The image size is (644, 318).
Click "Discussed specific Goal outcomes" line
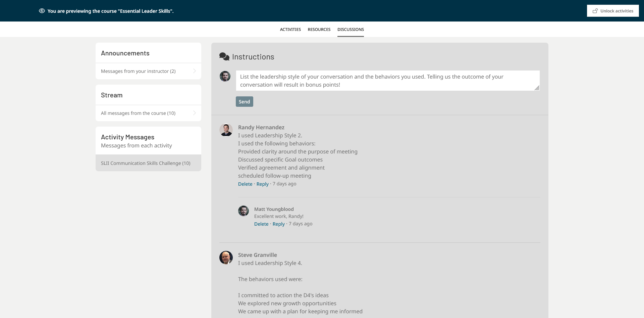pyautogui.click(x=280, y=160)
